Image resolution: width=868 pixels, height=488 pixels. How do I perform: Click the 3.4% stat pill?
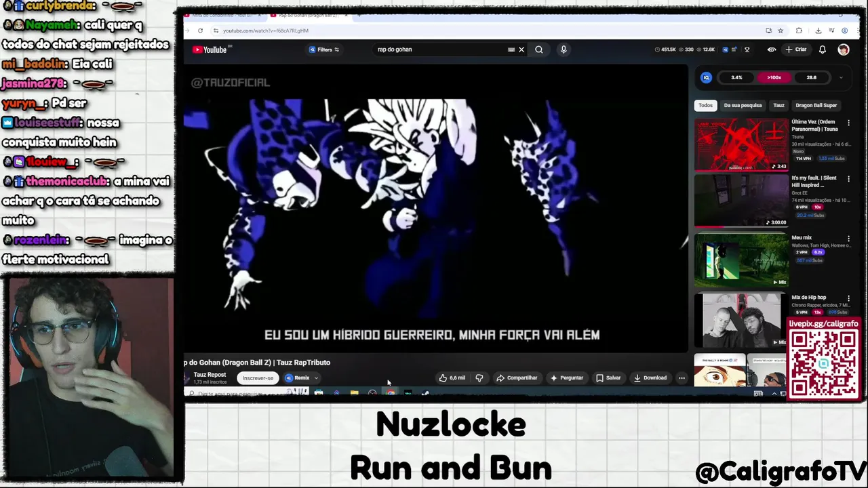(x=736, y=77)
